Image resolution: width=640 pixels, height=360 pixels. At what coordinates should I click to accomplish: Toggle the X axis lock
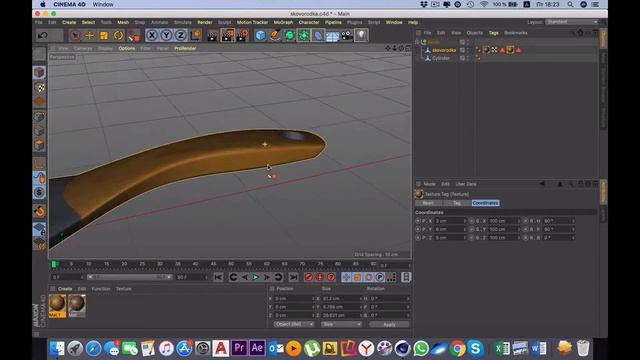(x=152, y=36)
